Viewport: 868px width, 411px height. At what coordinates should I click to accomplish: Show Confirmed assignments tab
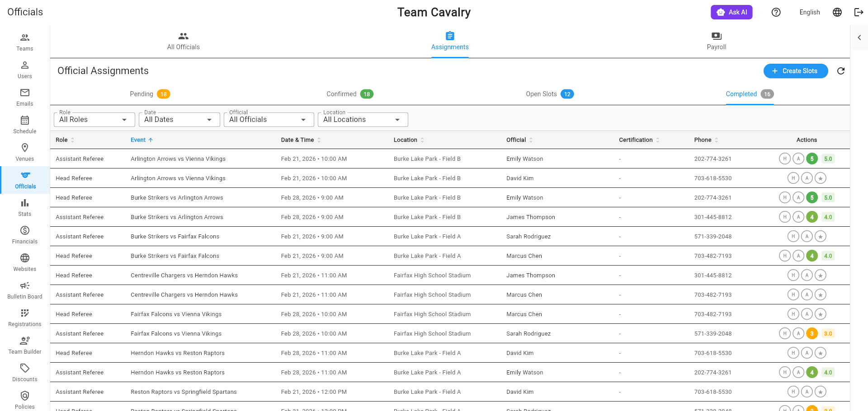point(350,94)
